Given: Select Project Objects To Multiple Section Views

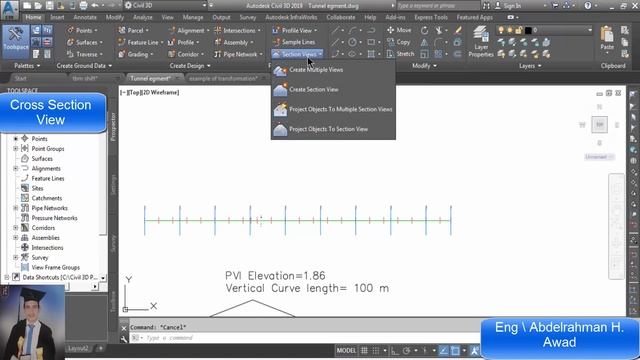Looking at the screenshot, I should pyautogui.click(x=333, y=109).
